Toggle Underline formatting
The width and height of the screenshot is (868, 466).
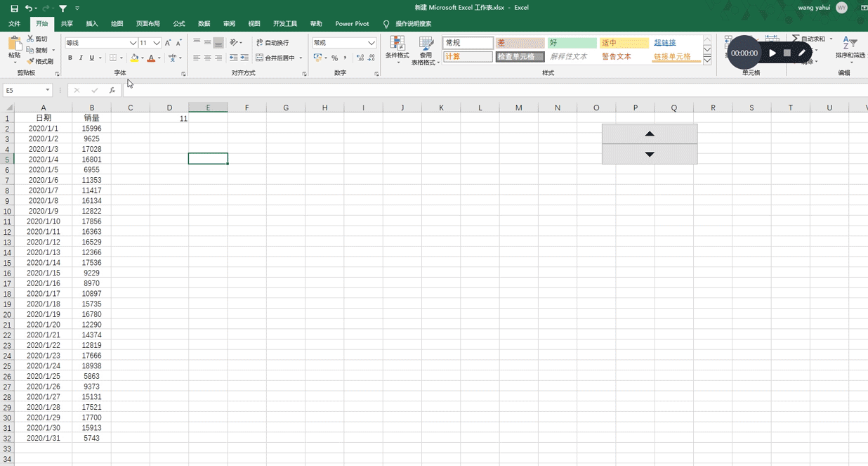point(91,58)
